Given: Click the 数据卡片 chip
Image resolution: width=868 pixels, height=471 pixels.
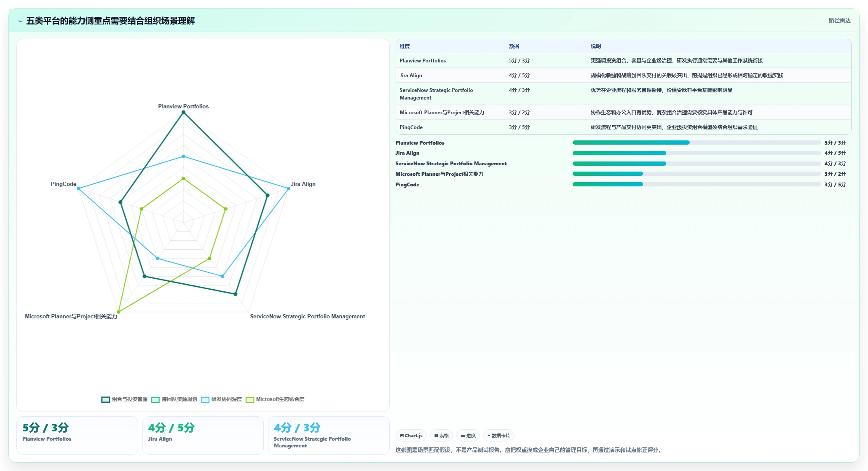Looking at the screenshot, I should point(499,436).
